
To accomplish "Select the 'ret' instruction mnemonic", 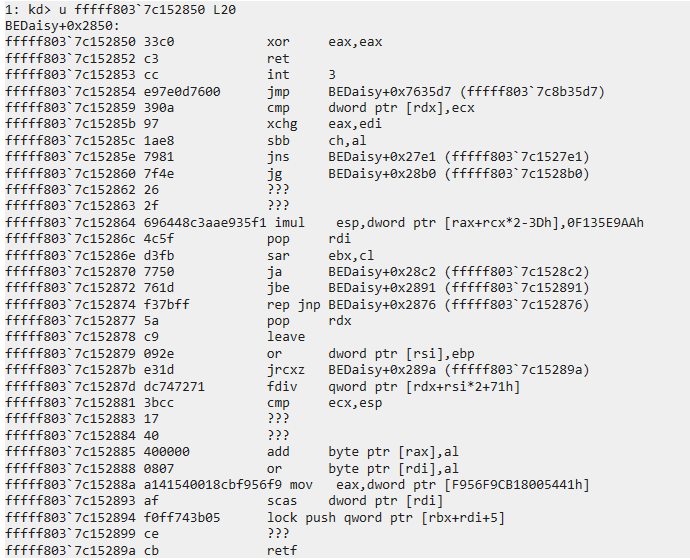I will tap(278, 59).
